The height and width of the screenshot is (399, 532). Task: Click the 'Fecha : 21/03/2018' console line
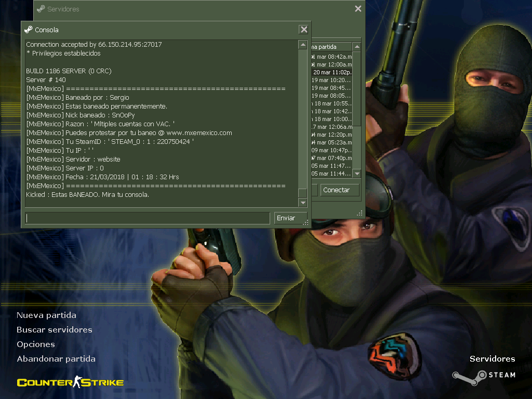point(102,177)
